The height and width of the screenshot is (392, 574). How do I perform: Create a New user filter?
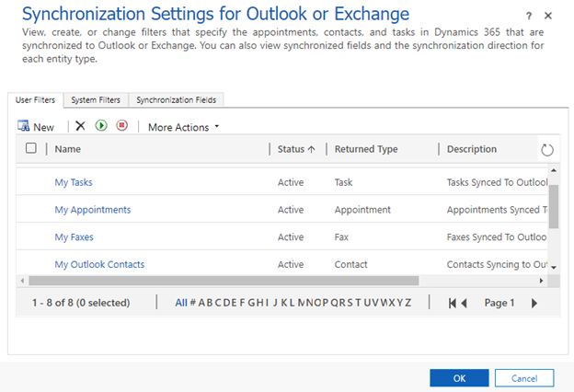tap(36, 127)
